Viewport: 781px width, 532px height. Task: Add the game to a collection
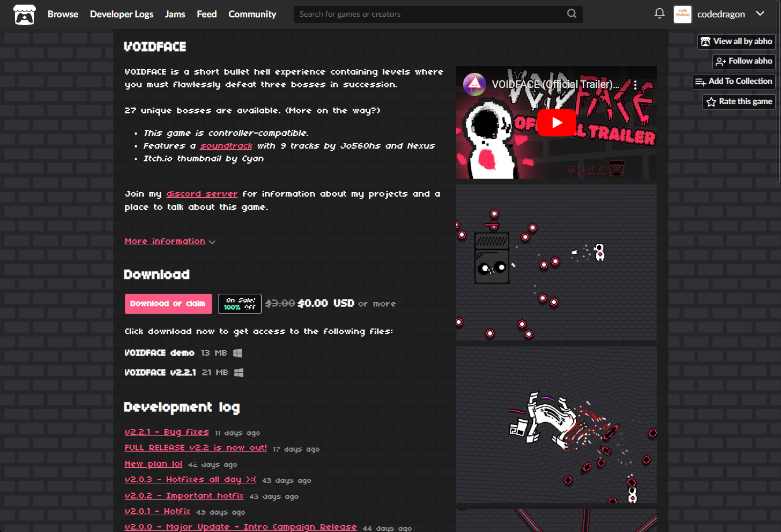coord(734,82)
